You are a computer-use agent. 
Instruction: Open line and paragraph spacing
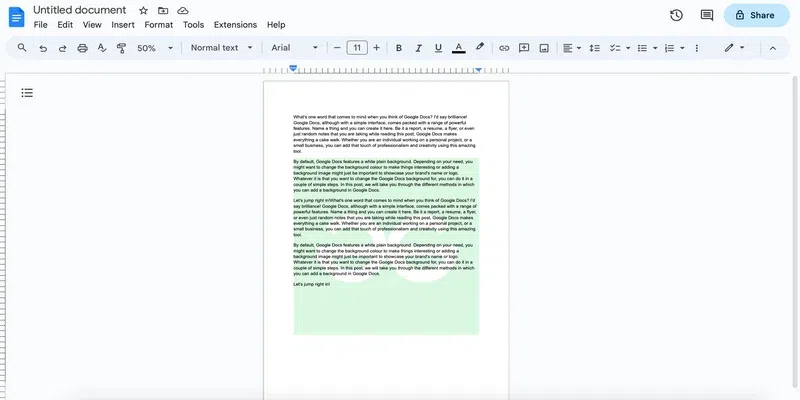tap(594, 48)
